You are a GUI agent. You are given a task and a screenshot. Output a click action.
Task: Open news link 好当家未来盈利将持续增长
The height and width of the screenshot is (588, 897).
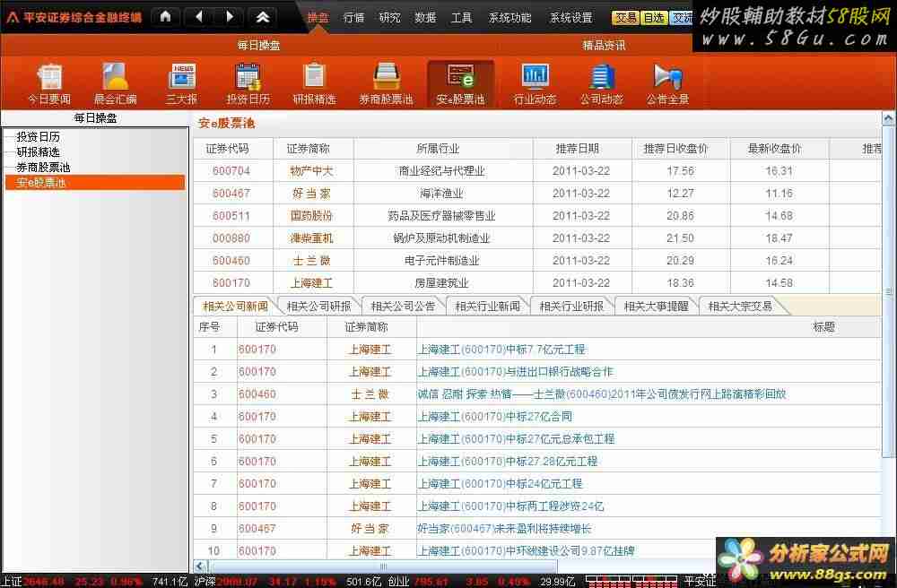(504, 529)
